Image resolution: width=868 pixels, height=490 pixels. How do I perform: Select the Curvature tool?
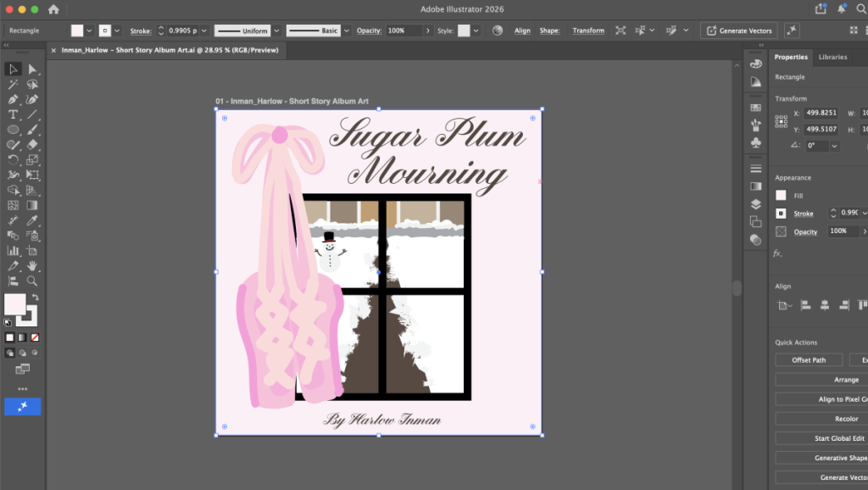click(32, 100)
